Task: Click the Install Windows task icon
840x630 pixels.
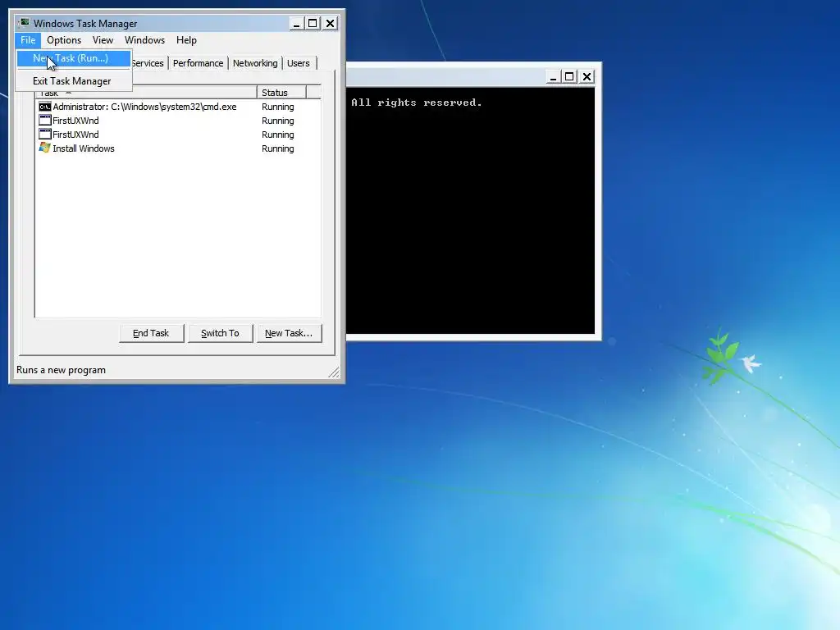Action: click(45, 148)
